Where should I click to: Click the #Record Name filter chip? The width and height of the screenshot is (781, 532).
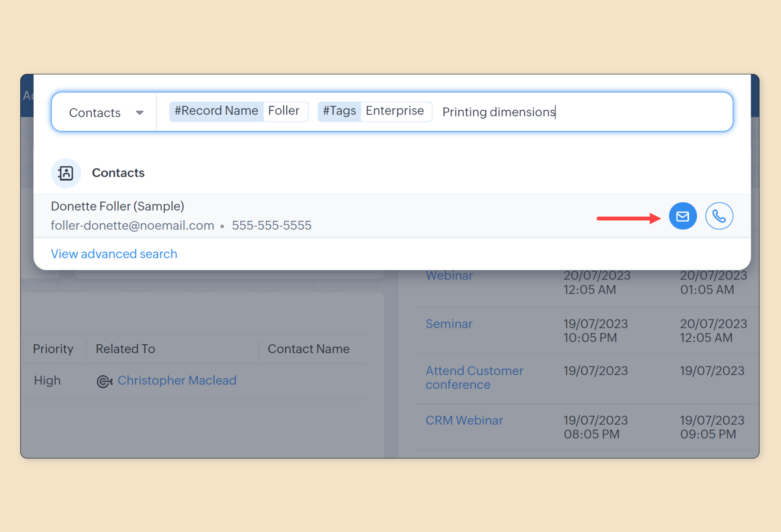(x=216, y=111)
